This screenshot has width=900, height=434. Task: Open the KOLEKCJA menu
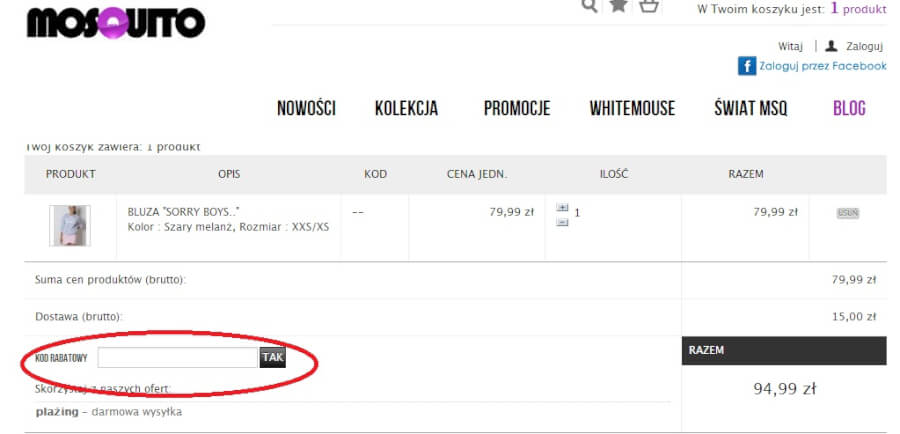pos(406,108)
